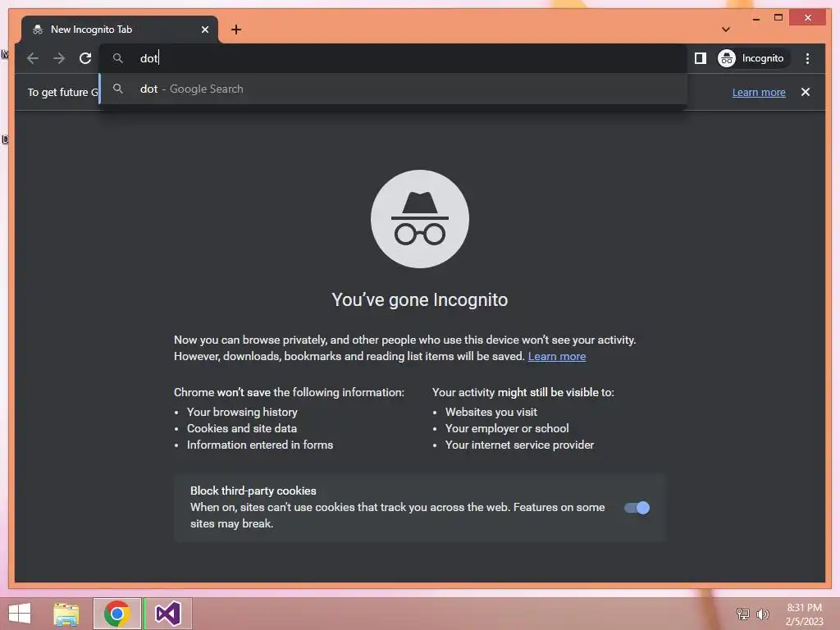The image size is (840, 630).
Task: Open Visual Studio from the taskbar
Action: coord(167,614)
